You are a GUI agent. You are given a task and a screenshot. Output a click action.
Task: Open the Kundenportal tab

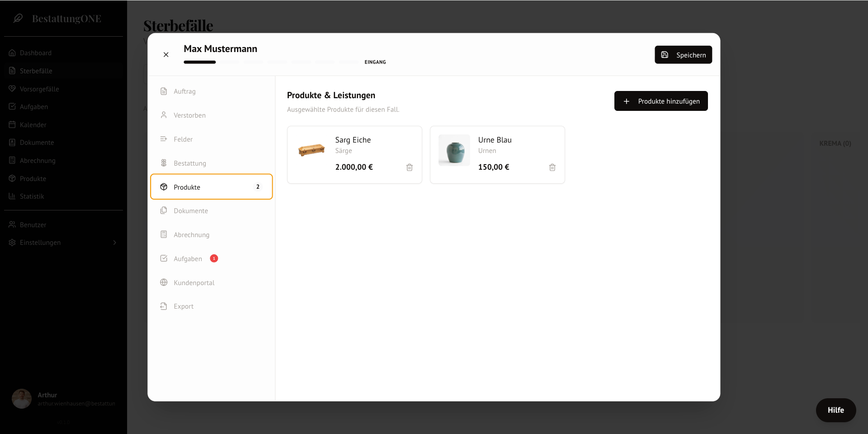212,283
